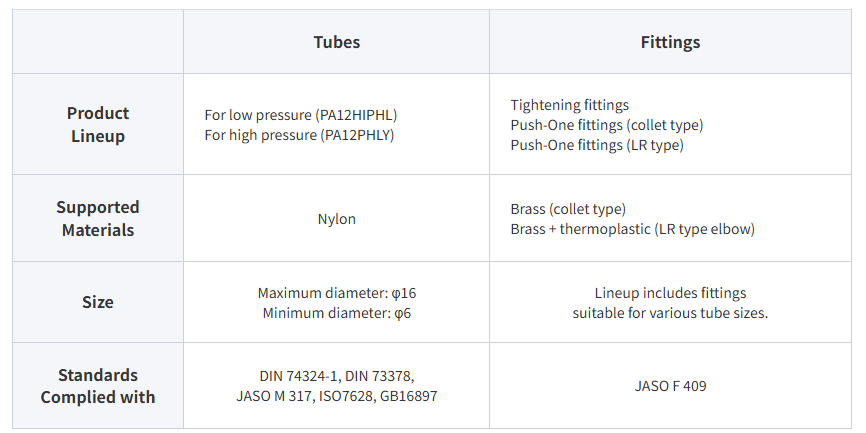Click Push-One fittings (collet type) entry
The width and height of the screenshot is (866, 433).
tap(607, 125)
